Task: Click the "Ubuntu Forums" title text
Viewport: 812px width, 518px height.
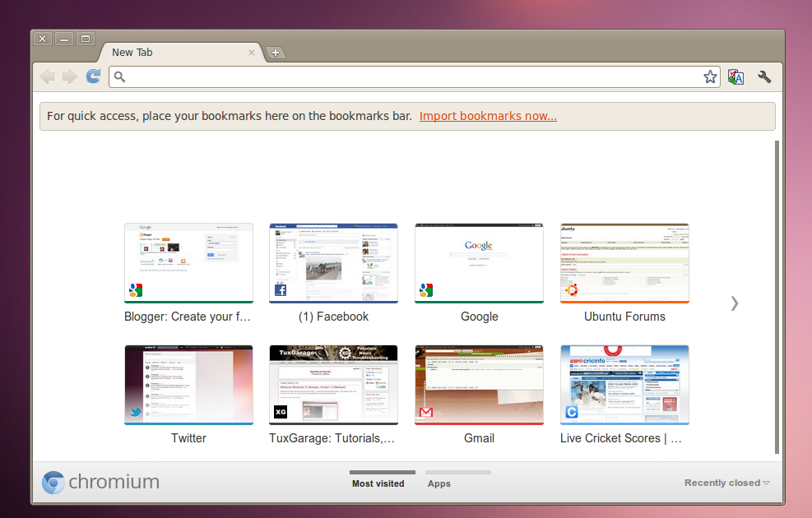Action: [x=624, y=317]
